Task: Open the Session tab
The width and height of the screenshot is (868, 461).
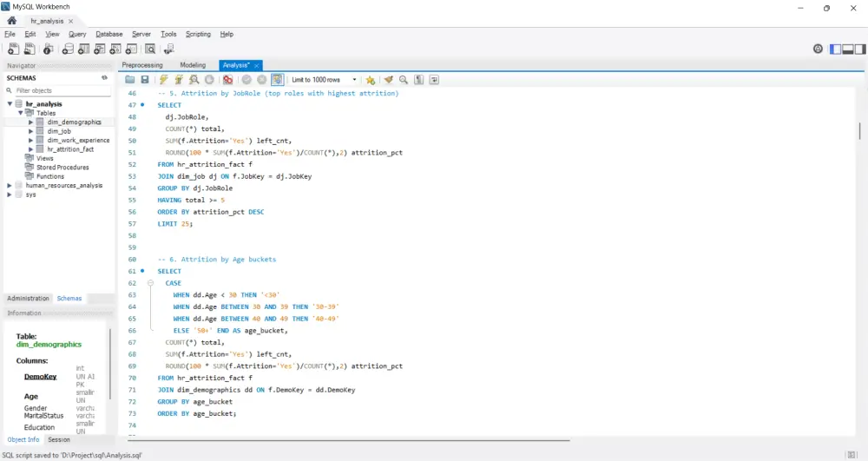Action: [x=59, y=439]
